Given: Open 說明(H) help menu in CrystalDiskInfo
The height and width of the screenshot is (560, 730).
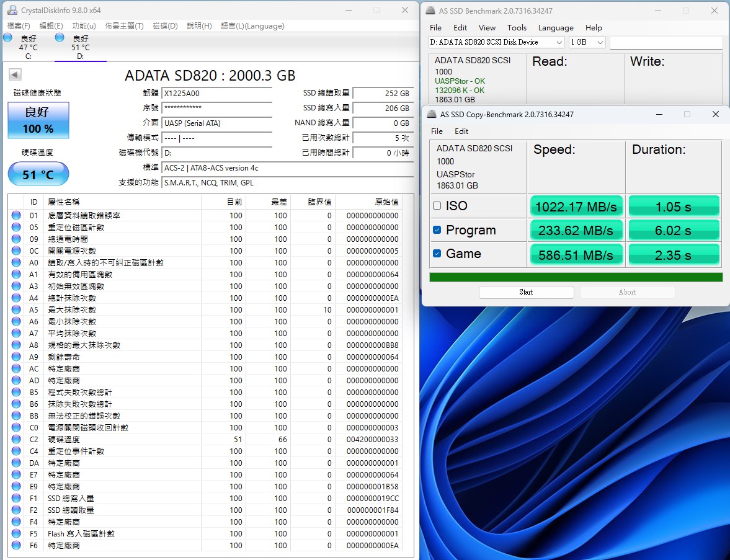Looking at the screenshot, I should coord(199,26).
